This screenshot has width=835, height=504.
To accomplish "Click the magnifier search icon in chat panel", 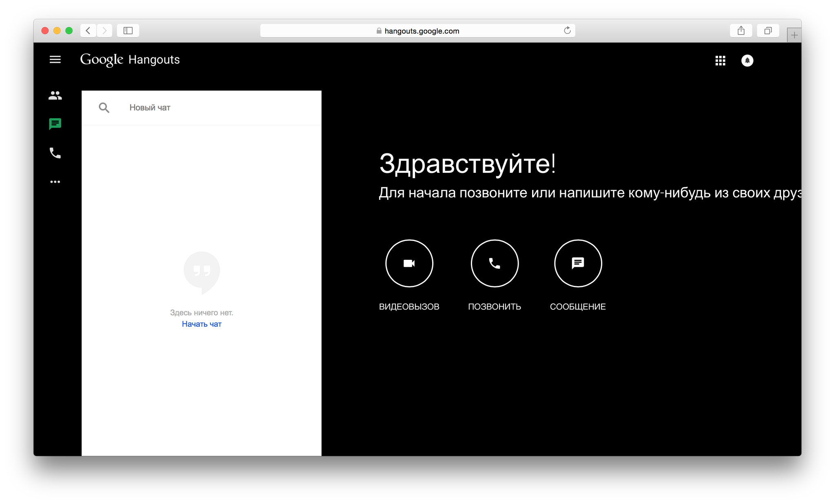I will pyautogui.click(x=104, y=108).
